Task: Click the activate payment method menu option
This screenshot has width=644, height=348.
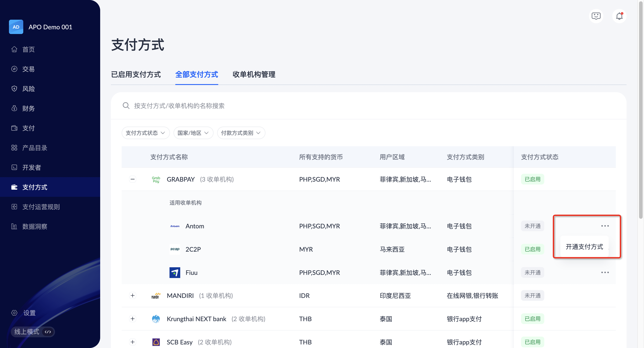Action: click(x=584, y=247)
